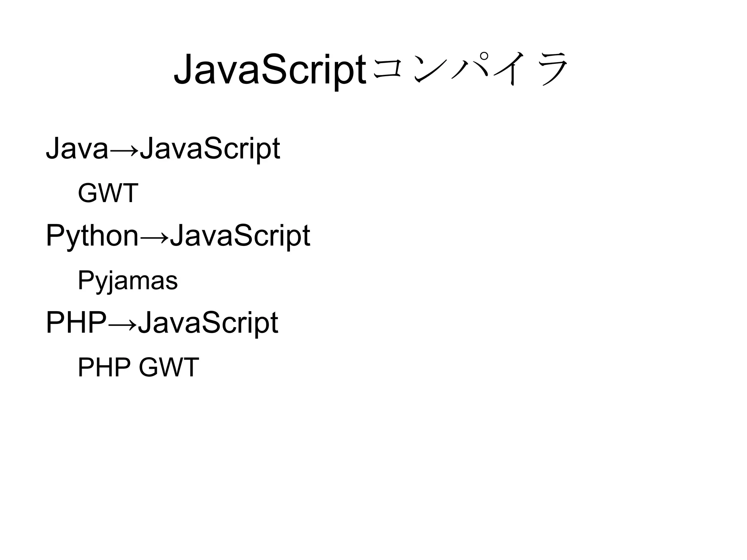
Task: Click GWT in the PHP GWT sub-item
Action: [169, 367]
